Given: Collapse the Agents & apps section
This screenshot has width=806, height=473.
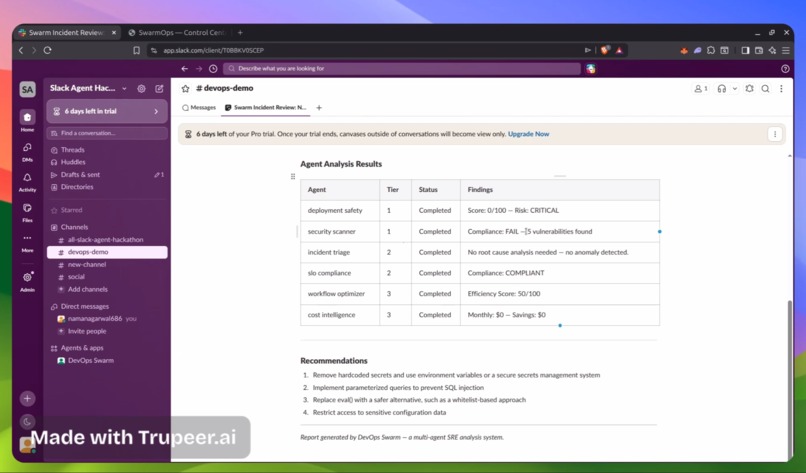Looking at the screenshot, I should pos(82,348).
